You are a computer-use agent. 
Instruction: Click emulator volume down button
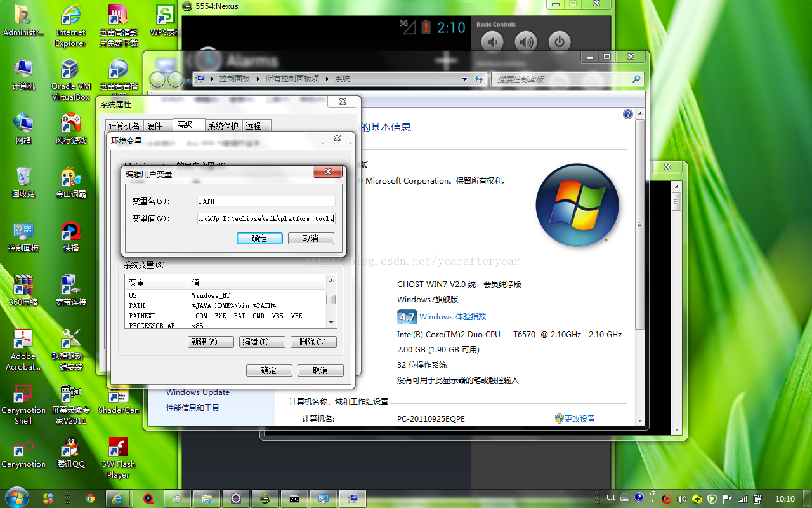click(x=492, y=42)
